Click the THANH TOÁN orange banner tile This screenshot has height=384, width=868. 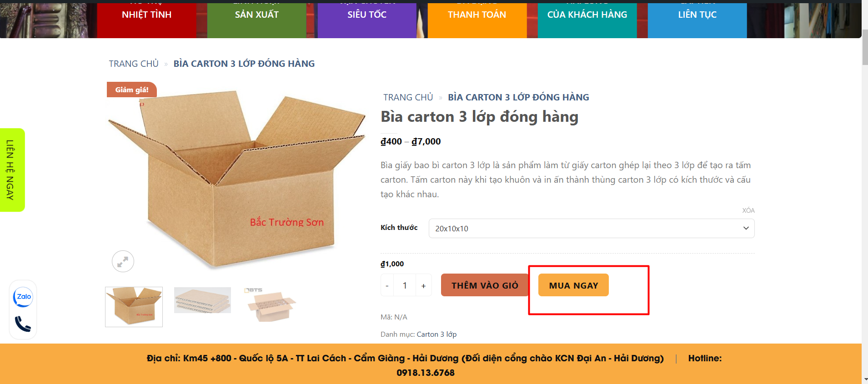477,18
